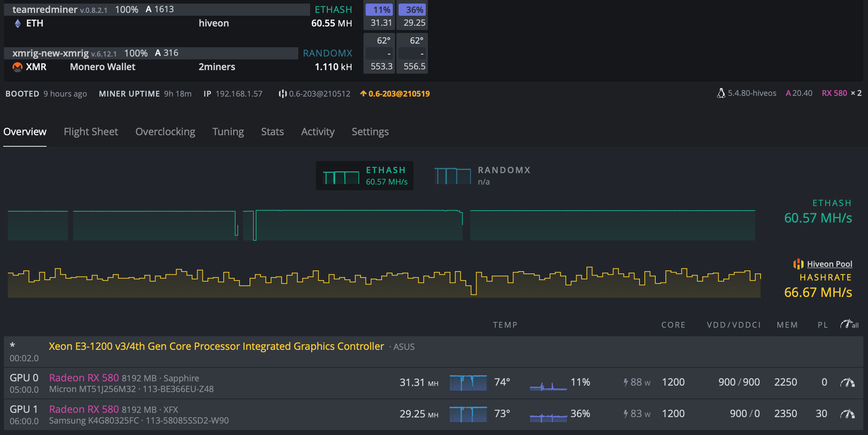Screen dimensions: 868x435
Task: Click the GPU 0 voltage value 900 / 900
Action: pyautogui.click(x=739, y=382)
